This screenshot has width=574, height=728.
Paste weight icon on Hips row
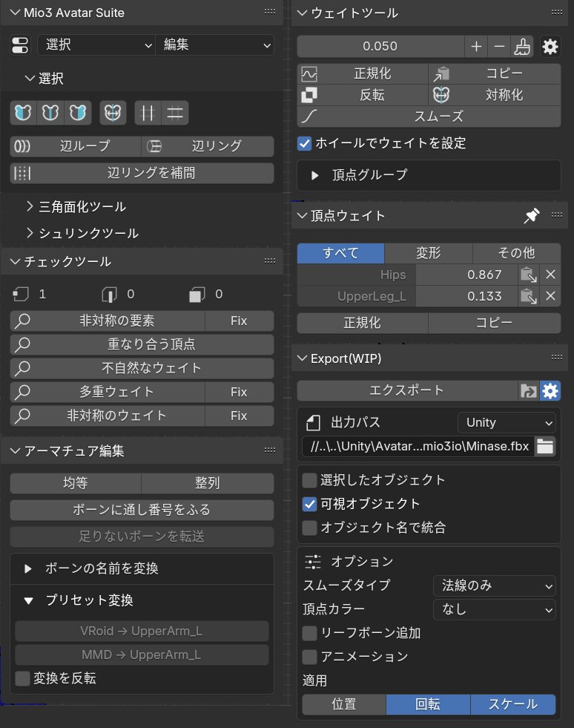[x=528, y=275]
